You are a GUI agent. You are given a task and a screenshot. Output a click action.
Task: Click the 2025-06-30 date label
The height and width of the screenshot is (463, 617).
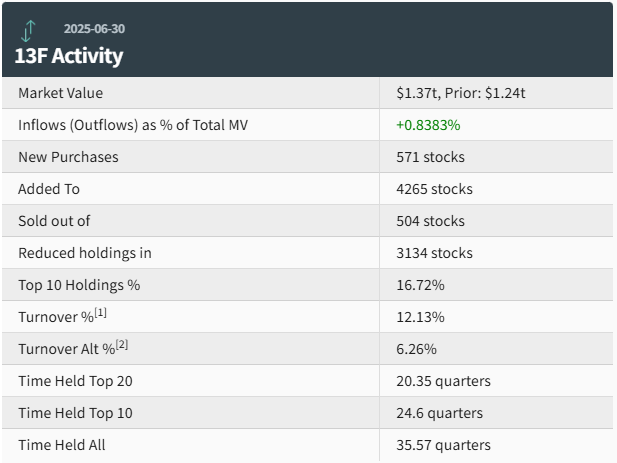pos(95,29)
